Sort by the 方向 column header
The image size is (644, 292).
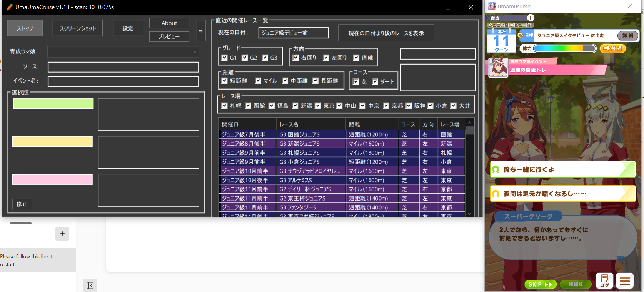click(x=428, y=124)
